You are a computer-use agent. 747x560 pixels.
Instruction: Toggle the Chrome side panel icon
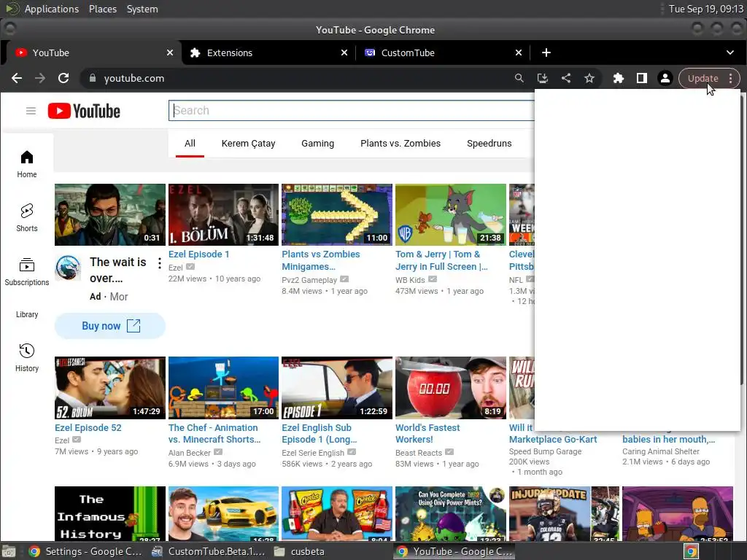(642, 78)
